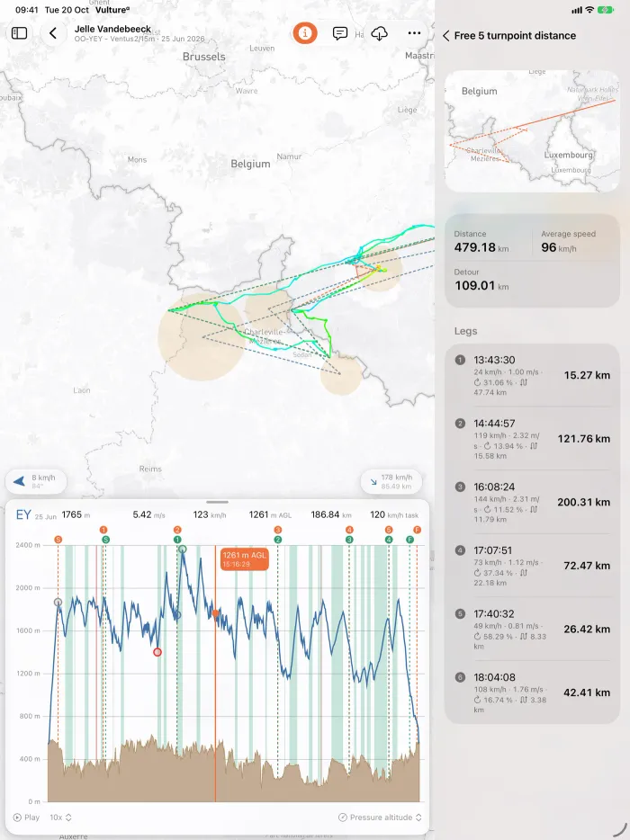
Task: Click the Brussels label on the map
Action: (203, 57)
